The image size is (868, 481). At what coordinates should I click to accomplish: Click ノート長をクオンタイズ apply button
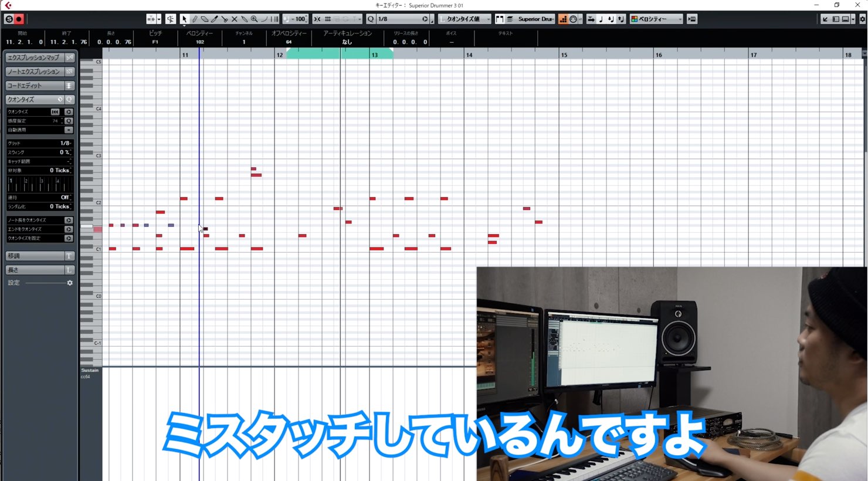pyautogui.click(x=69, y=220)
